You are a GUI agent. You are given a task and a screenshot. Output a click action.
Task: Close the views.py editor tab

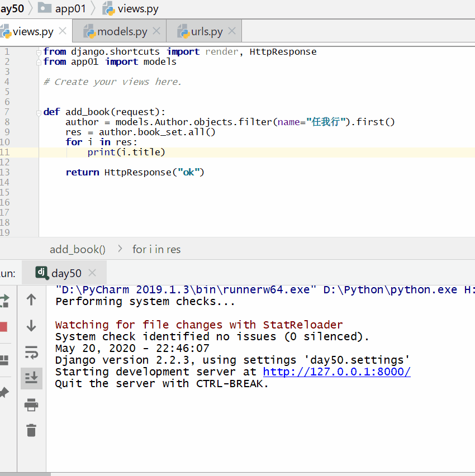(x=63, y=31)
